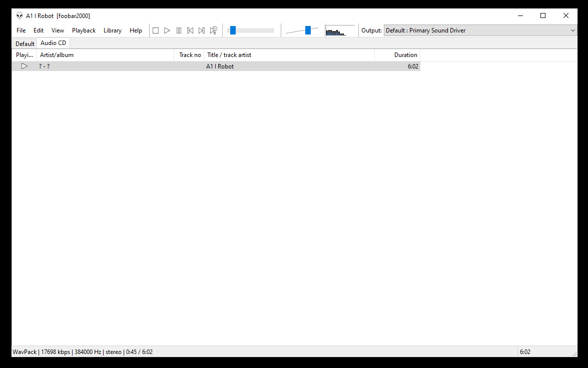
Task: Click the foobar2000 alien app icon
Action: pos(20,15)
